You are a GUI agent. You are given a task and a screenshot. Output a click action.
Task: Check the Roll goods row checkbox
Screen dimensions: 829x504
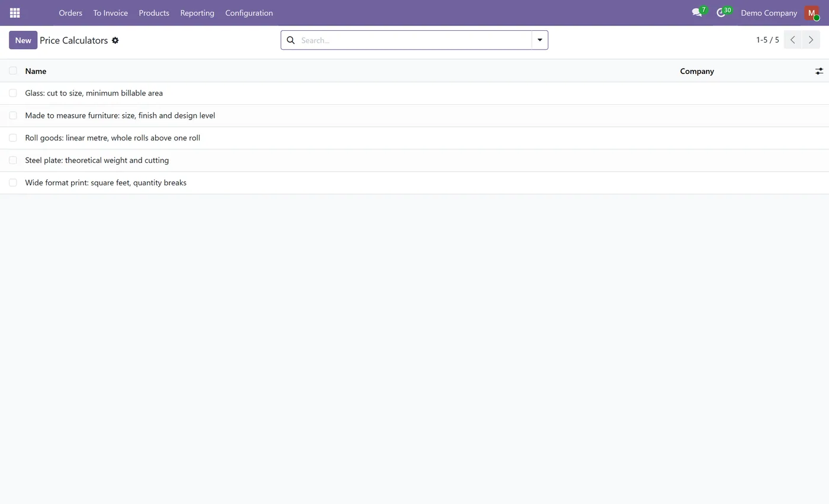(x=13, y=138)
